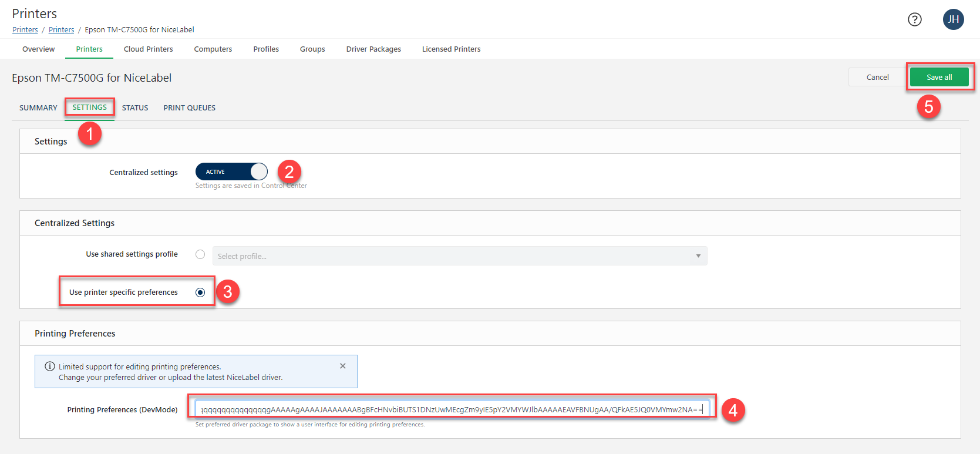Open the JH user profile avatar
This screenshot has height=454, width=980.
pos(953,19)
